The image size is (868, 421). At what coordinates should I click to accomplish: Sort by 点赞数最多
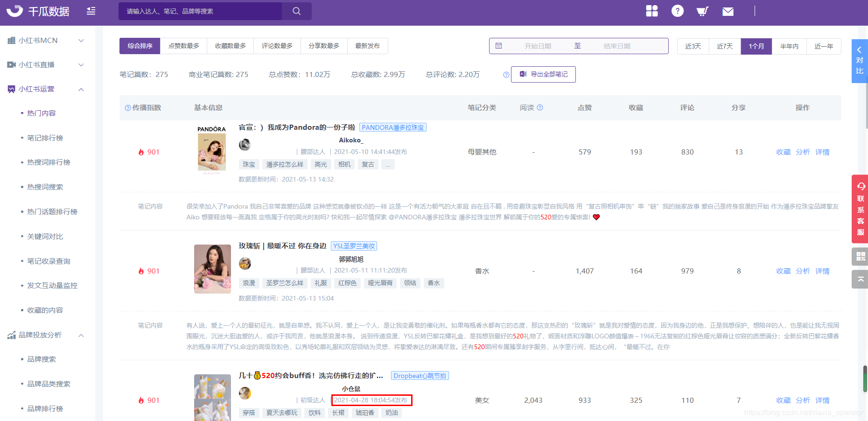184,46
